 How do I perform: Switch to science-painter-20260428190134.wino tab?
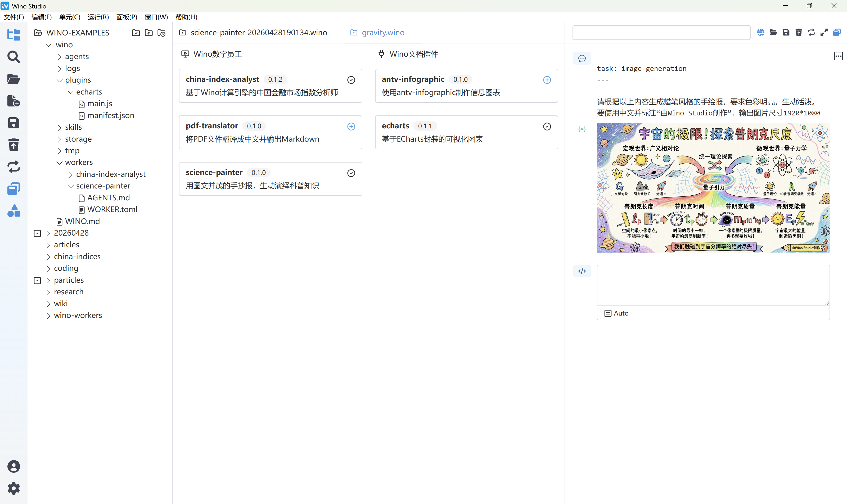click(x=258, y=33)
